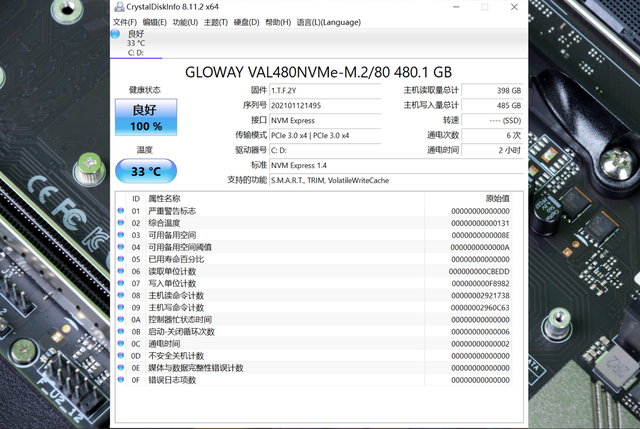Click status orb of attribute 0E 媒体与数据完整性错误计数
The width and height of the screenshot is (640, 429).
tap(120, 367)
